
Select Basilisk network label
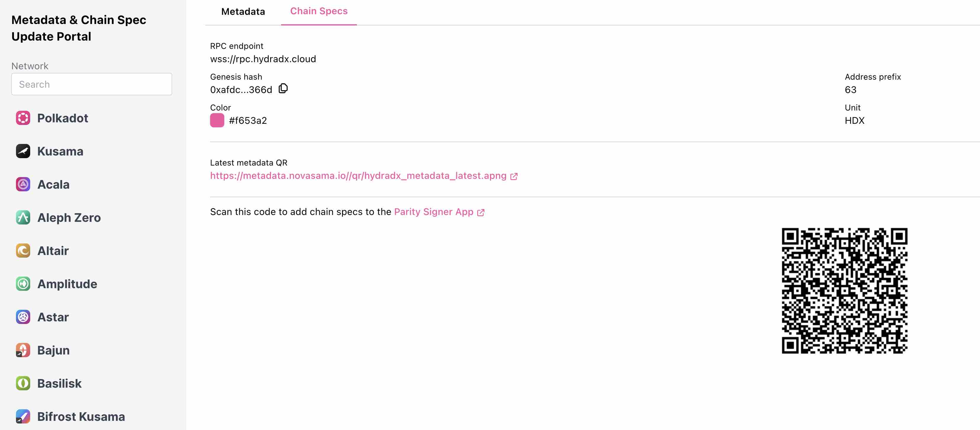(x=59, y=383)
